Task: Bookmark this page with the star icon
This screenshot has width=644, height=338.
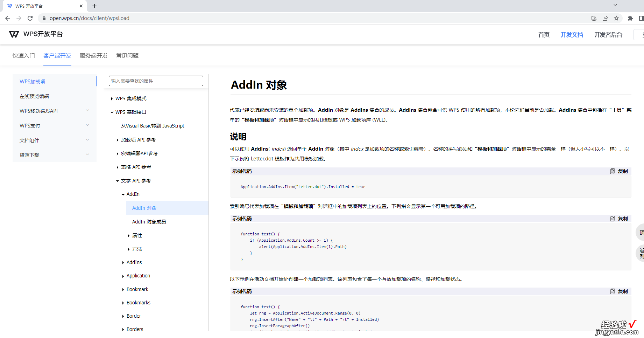Action: (x=616, y=18)
